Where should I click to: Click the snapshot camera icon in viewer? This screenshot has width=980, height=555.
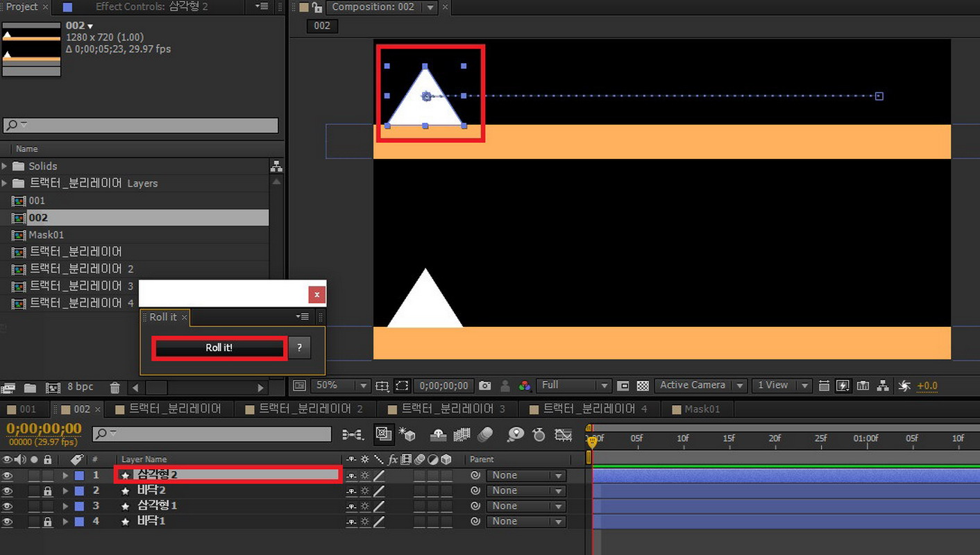[x=485, y=386]
